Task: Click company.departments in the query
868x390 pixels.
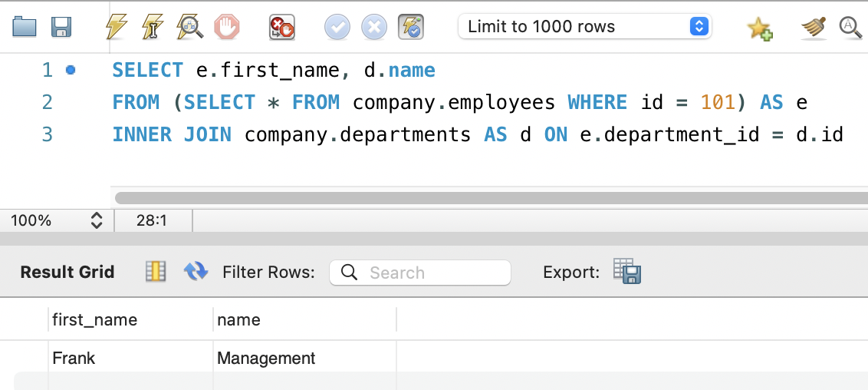Action: [357, 134]
